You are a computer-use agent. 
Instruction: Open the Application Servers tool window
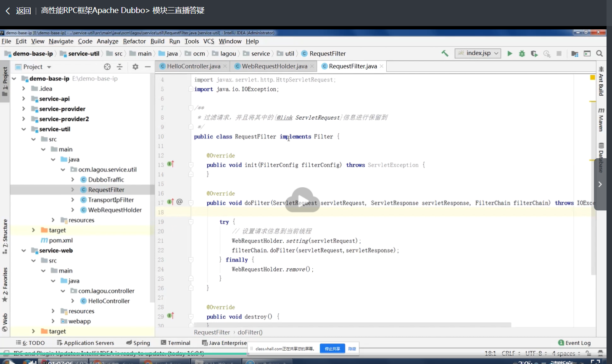pos(85,343)
